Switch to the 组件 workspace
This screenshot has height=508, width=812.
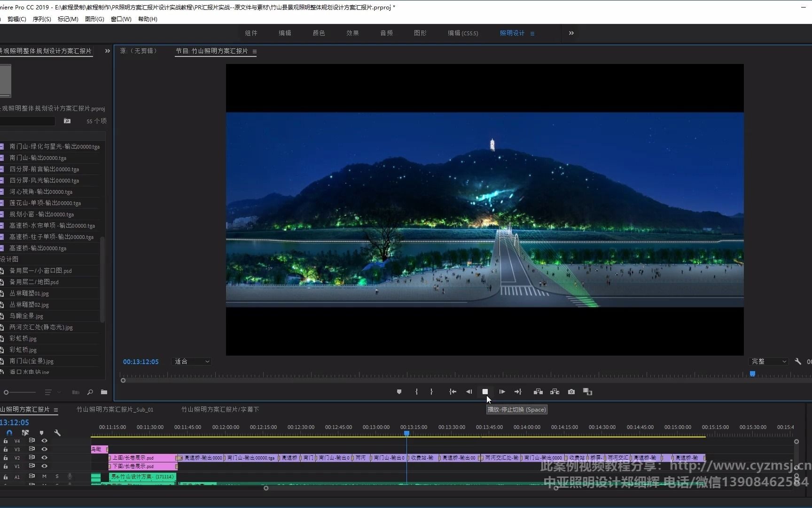[x=251, y=33]
